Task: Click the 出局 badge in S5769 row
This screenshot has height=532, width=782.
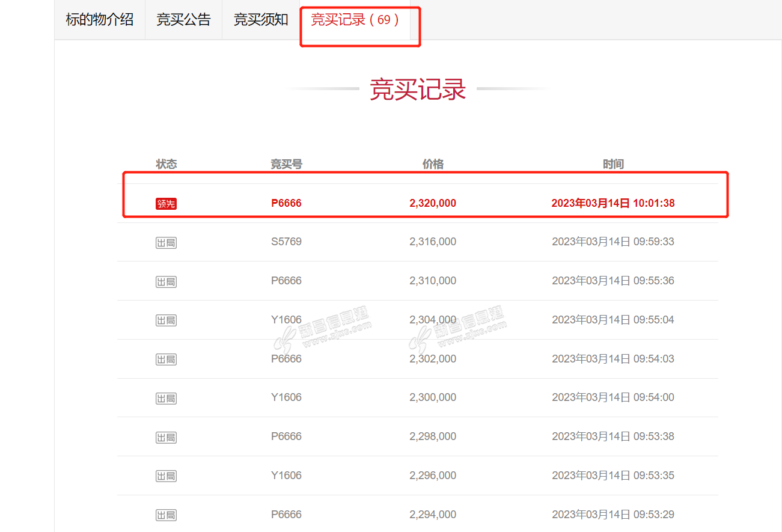Action: (x=166, y=243)
